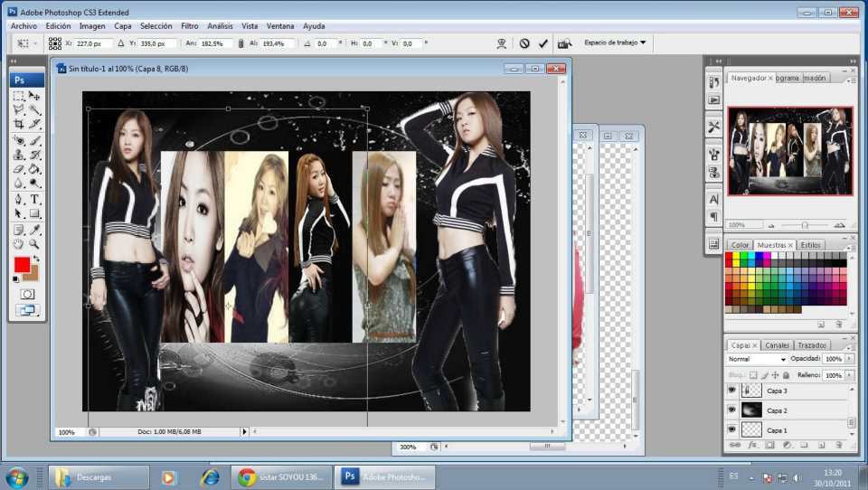Hide the Capa 3 layer
The width and height of the screenshot is (868, 490).
731,391
